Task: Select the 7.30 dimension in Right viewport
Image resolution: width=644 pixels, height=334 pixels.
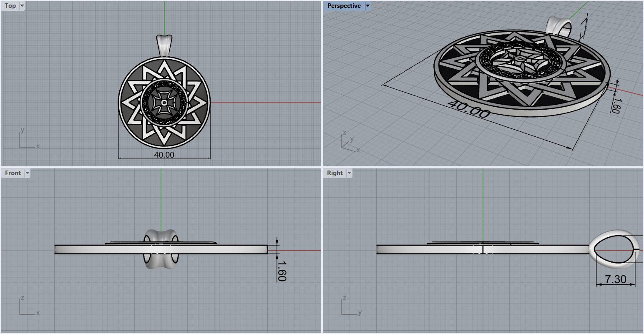Action: [x=616, y=279]
